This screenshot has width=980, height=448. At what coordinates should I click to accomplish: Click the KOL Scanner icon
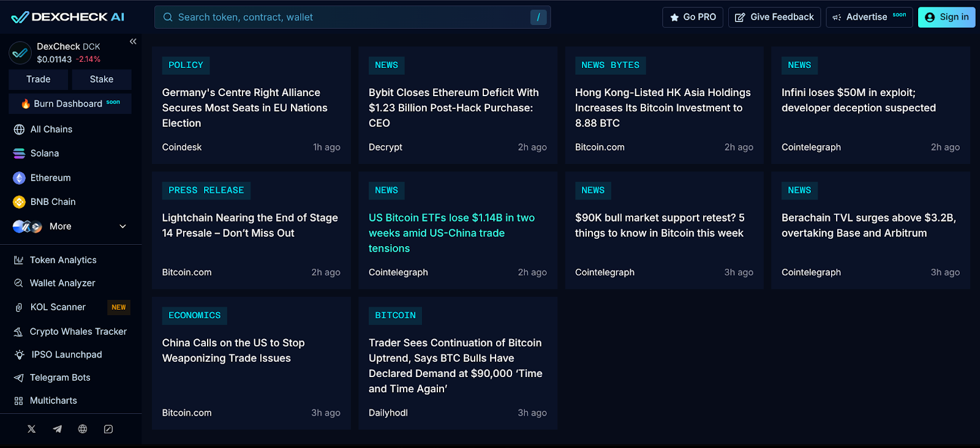pyautogui.click(x=19, y=307)
